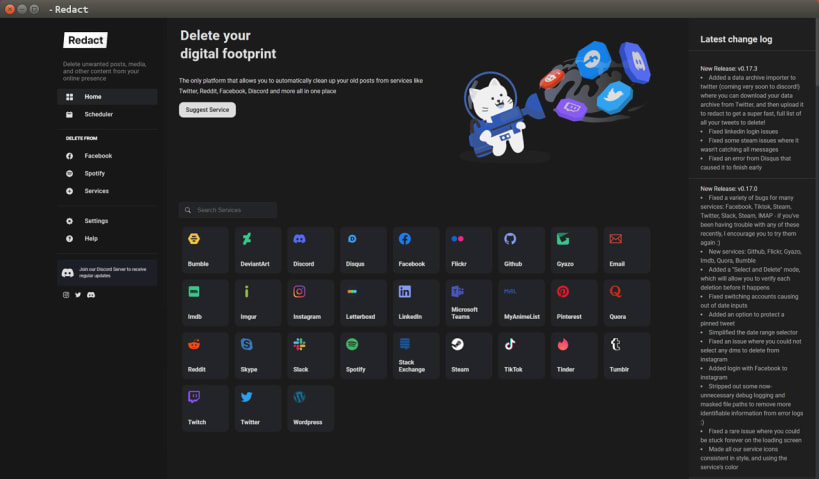Screen dimensions: 819x479
Task: Select the Flickr service tile
Action: click(x=469, y=250)
